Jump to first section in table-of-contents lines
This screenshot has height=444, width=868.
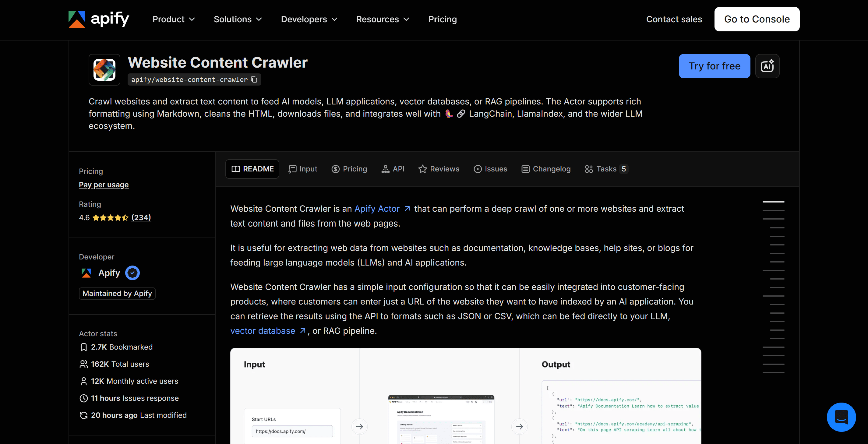click(773, 202)
